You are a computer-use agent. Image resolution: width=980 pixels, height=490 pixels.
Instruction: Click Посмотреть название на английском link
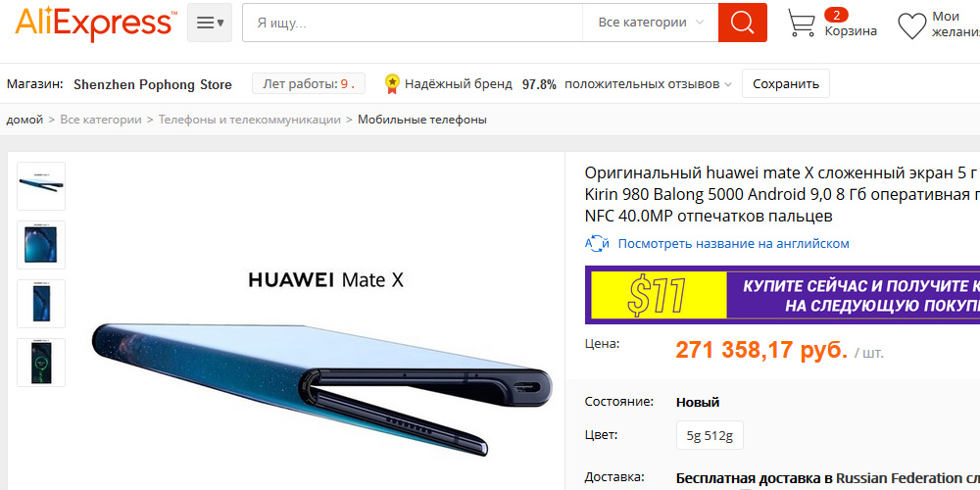coord(733,244)
